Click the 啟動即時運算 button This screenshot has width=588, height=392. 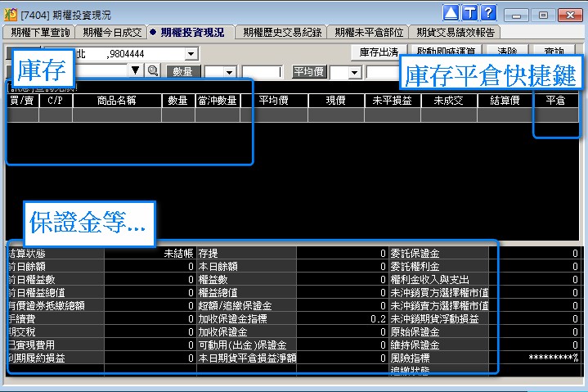(446, 52)
